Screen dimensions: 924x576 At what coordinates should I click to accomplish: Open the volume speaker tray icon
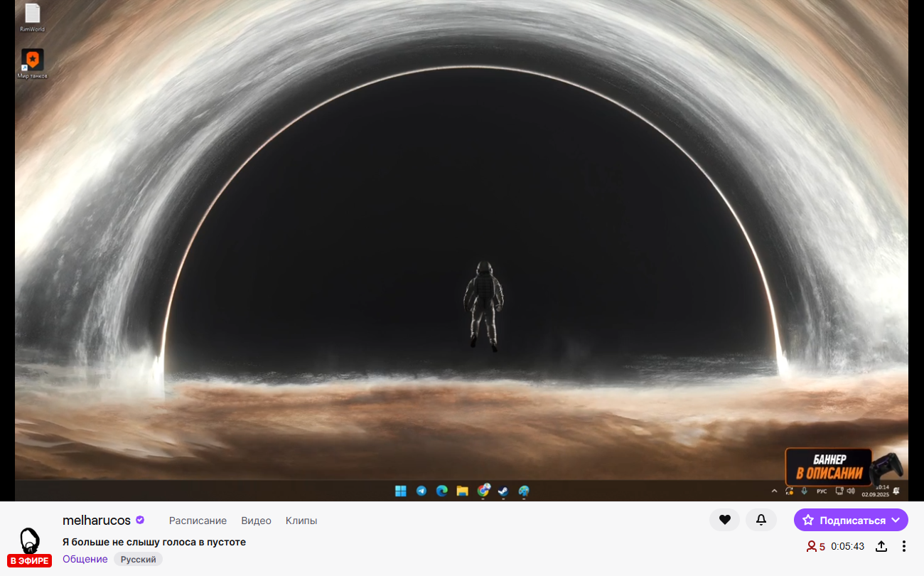[x=851, y=491]
